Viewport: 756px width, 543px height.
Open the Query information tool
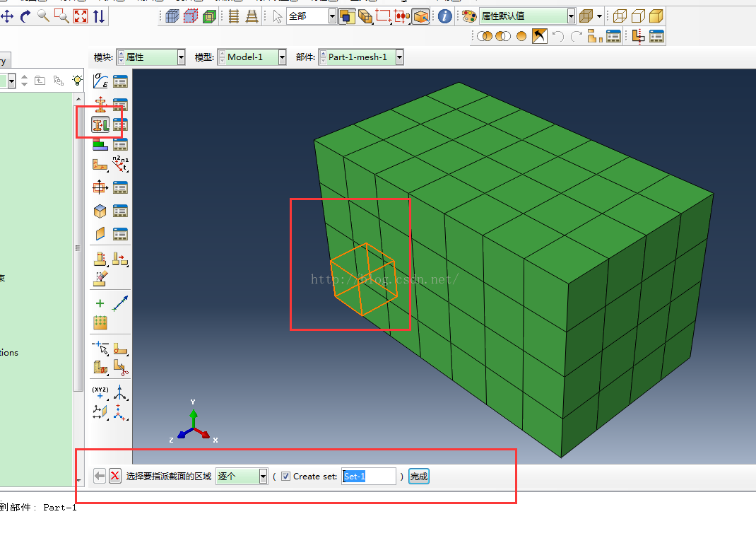(x=444, y=16)
